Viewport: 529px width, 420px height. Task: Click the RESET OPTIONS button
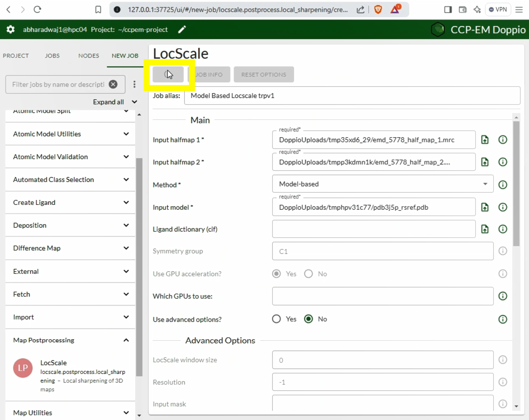tap(263, 75)
